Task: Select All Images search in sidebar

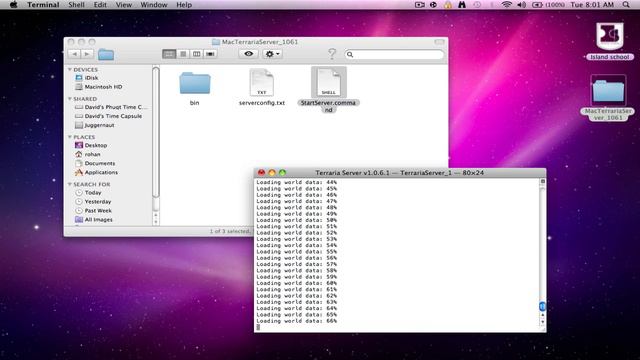Action: [x=94, y=220]
